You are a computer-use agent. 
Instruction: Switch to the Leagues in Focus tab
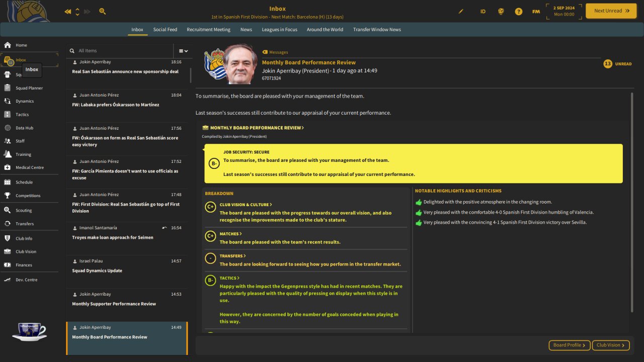pos(279,30)
